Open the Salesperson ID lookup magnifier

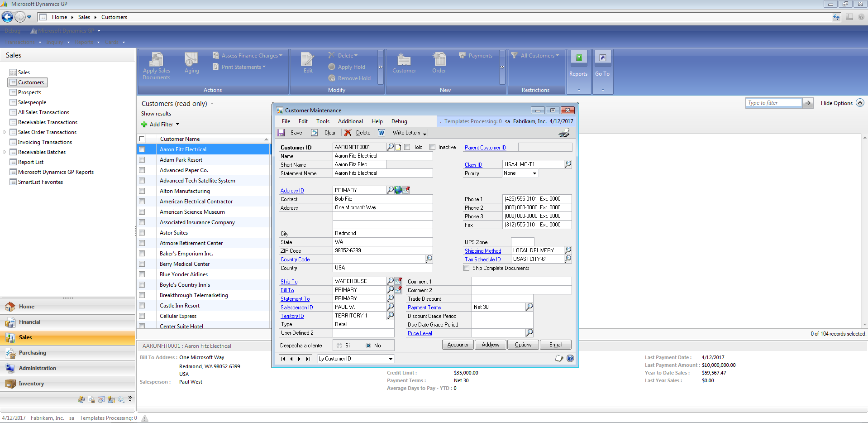391,307
